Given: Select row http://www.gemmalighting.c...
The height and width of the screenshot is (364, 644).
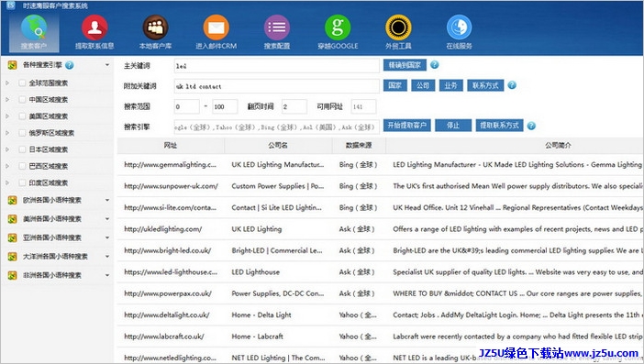Looking at the screenshot, I should click(381, 164).
